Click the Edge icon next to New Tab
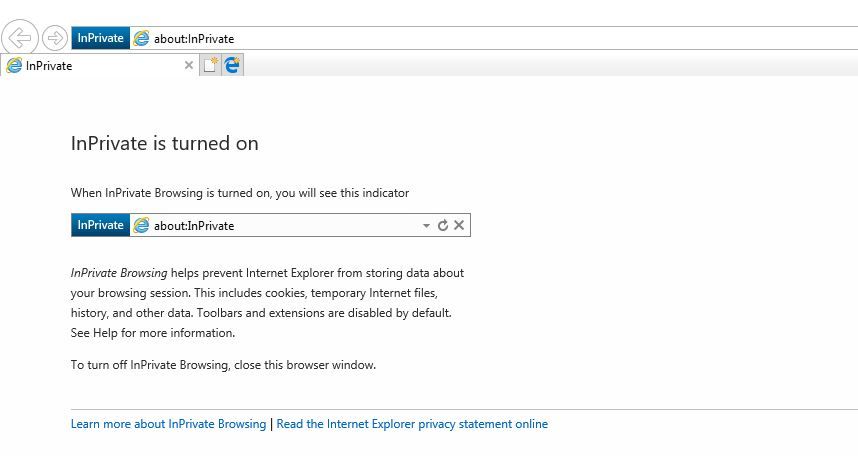 [x=233, y=66]
